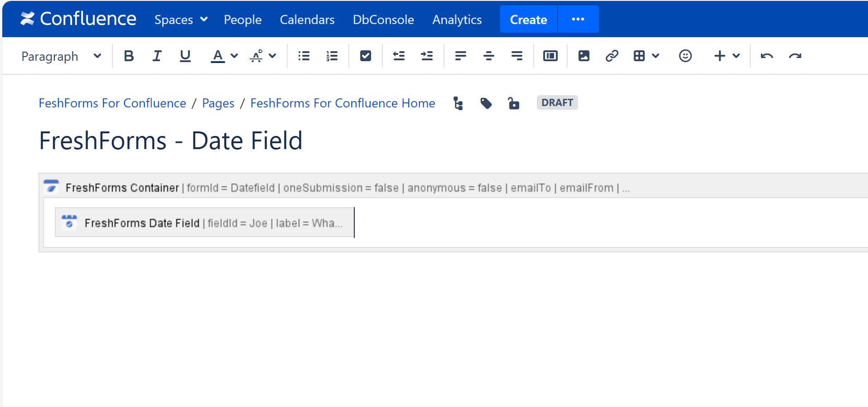Open the emoticon picker
This screenshot has width=868, height=407.
685,56
